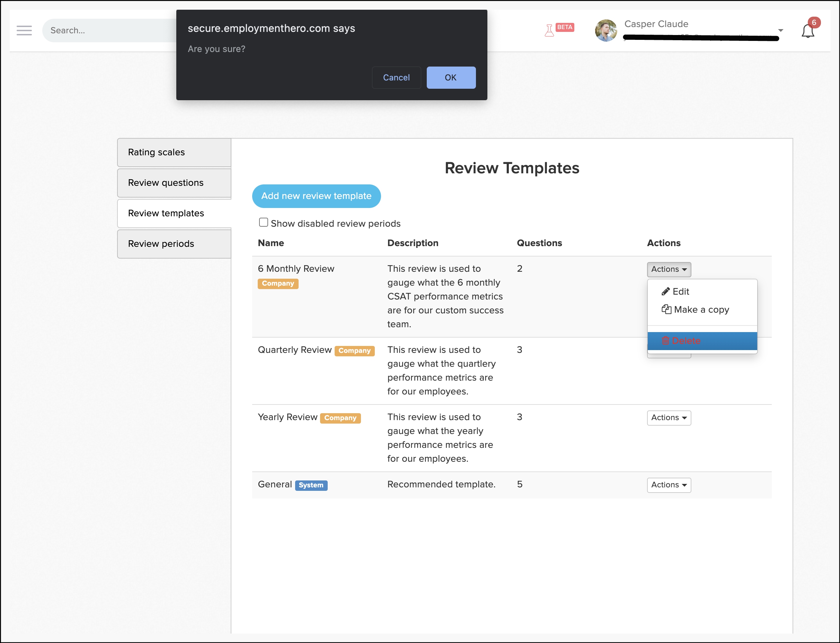Choose Make a copy from dropdown
The width and height of the screenshot is (840, 643).
coord(696,309)
